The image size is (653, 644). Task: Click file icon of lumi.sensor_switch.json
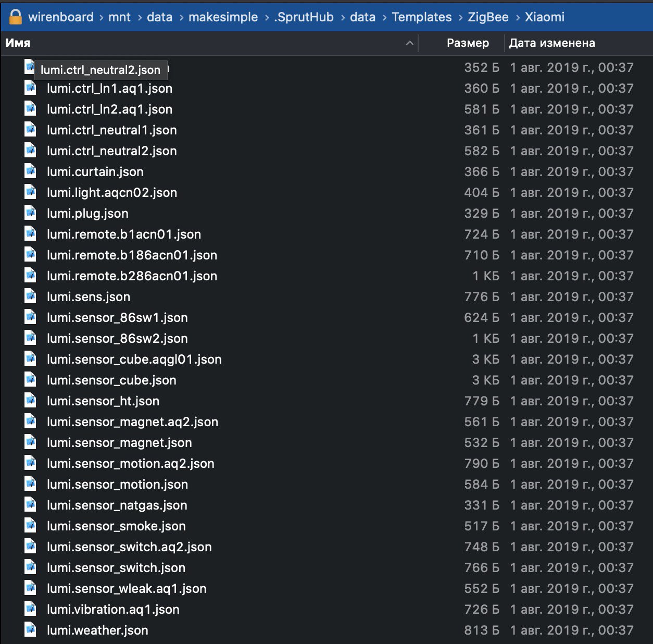pyautogui.click(x=31, y=567)
